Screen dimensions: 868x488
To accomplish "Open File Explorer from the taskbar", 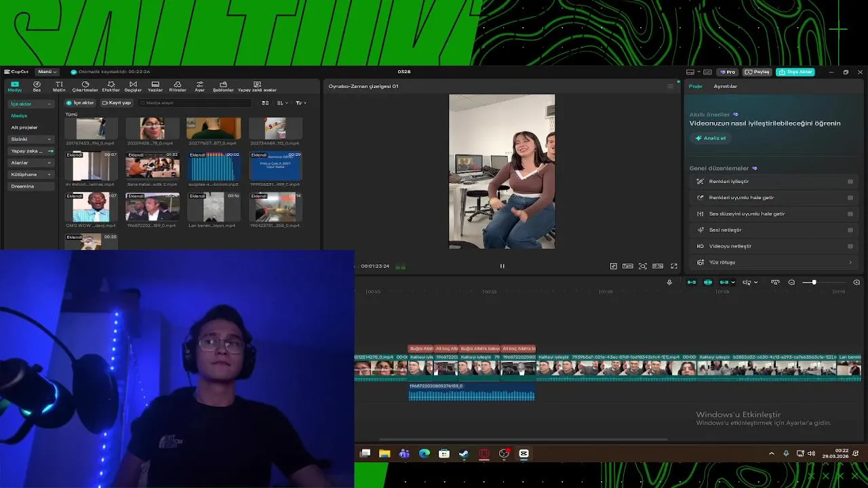I will (x=384, y=453).
